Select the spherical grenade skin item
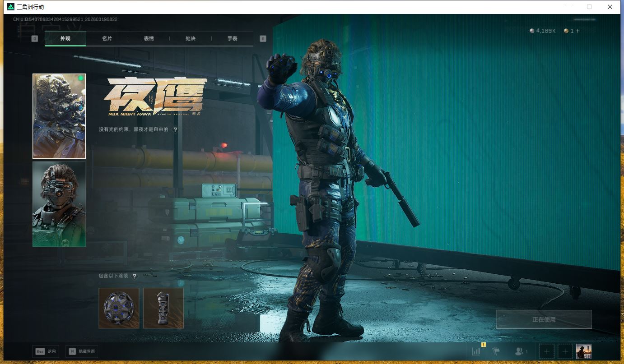Image resolution: width=624 pixels, height=364 pixels. [x=119, y=308]
